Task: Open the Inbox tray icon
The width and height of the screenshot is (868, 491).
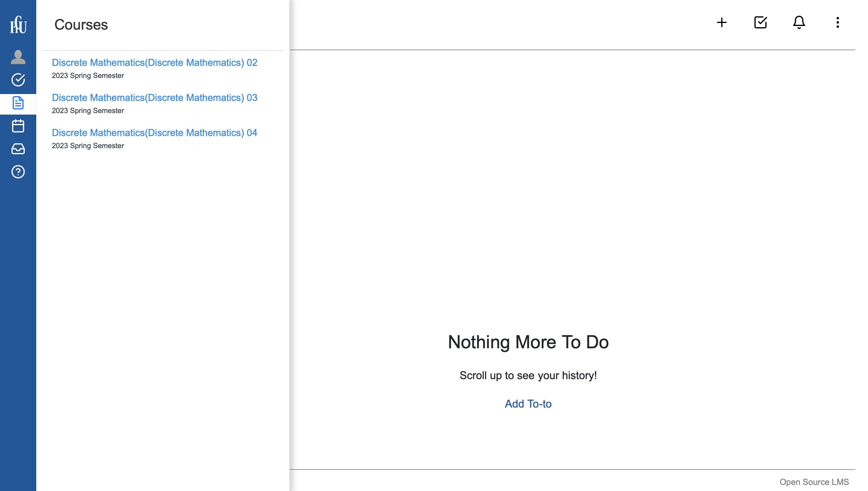Action: 18,149
